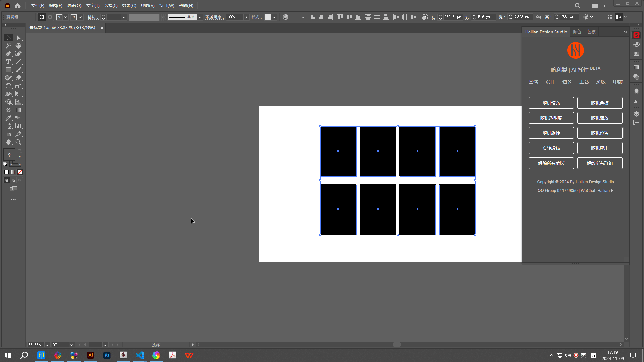Click the 解除所有蒙版 button

pos(551,163)
